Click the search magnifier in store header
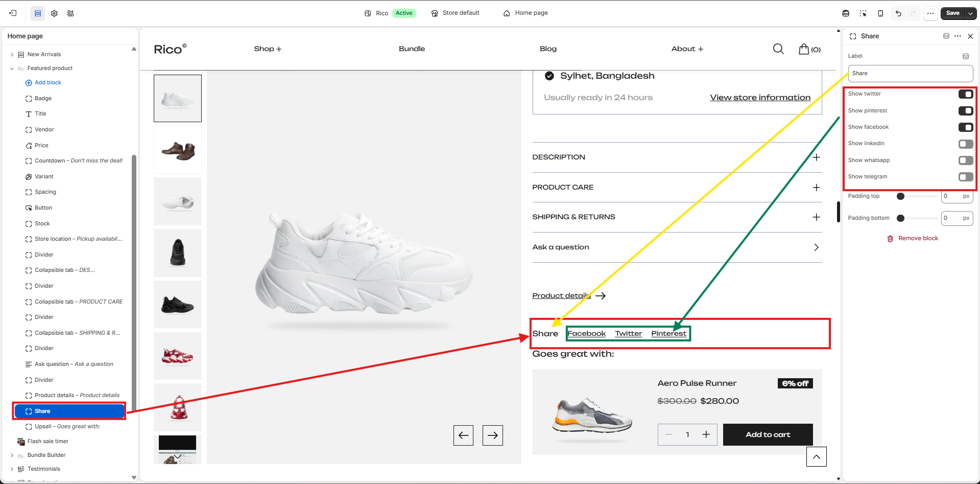This screenshot has width=980, height=484. pos(778,49)
